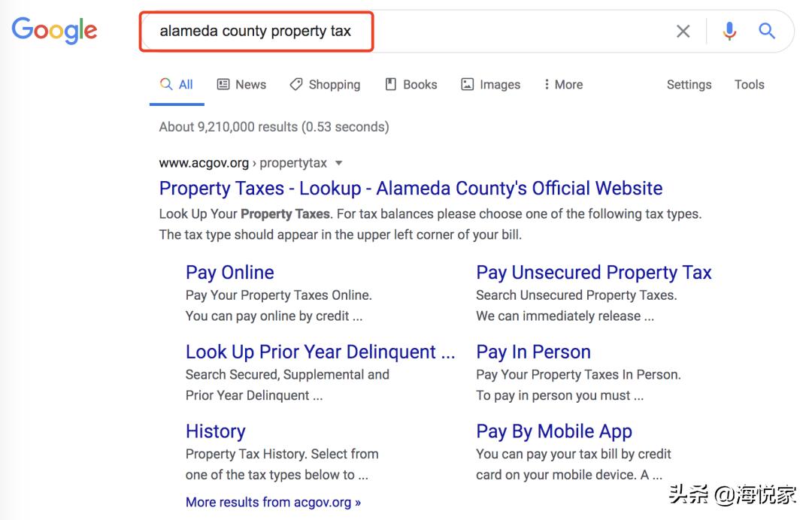Image resolution: width=812 pixels, height=520 pixels.
Task: Open the Pay By Mobile App link
Action: (553, 431)
